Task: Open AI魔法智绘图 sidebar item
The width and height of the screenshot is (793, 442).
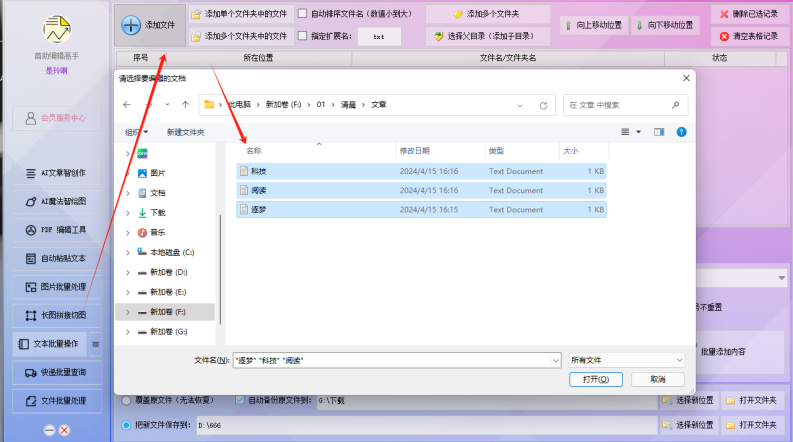Action: tap(57, 201)
